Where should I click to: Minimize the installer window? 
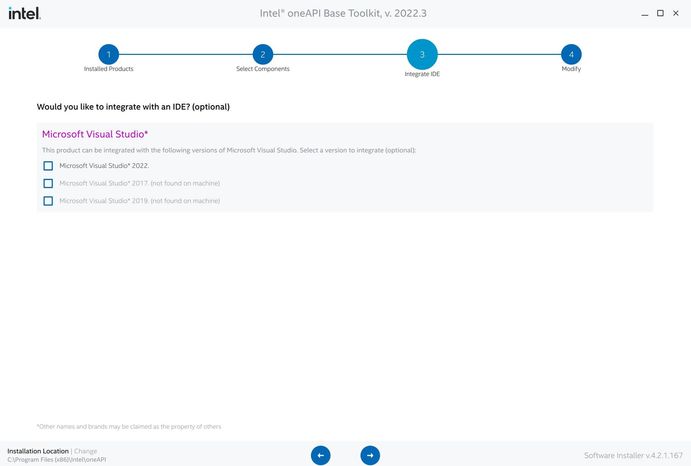[641, 13]
